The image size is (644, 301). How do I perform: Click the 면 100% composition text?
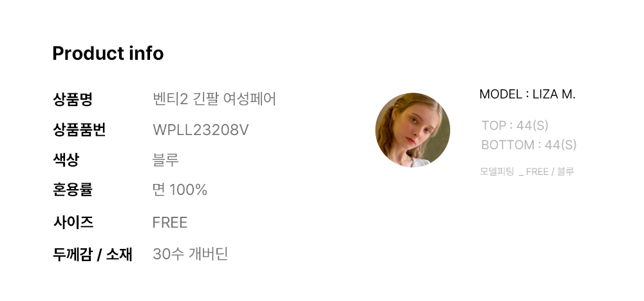pos(180,190)
